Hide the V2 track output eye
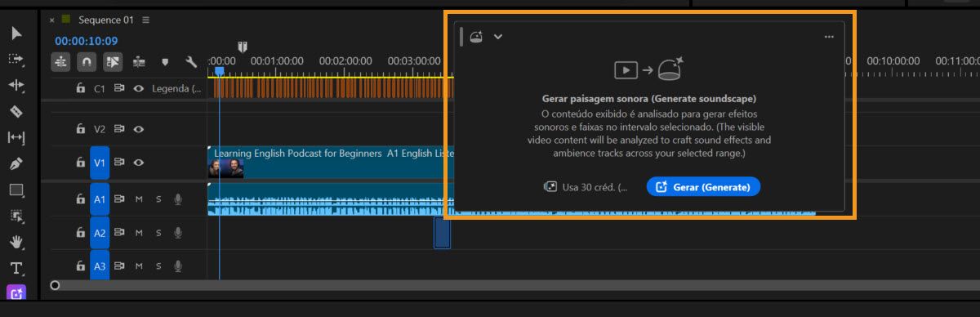This screenshot has height=317, width=980. coord(139,128)
